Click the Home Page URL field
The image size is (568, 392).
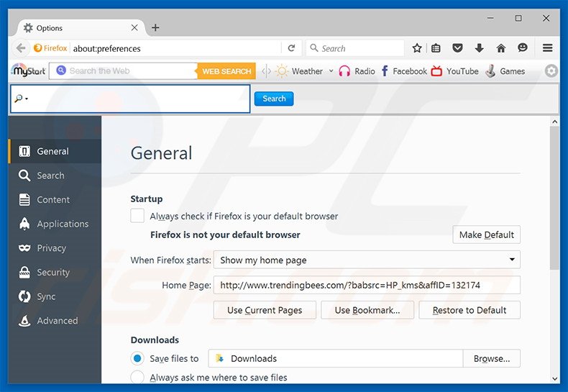367,285
